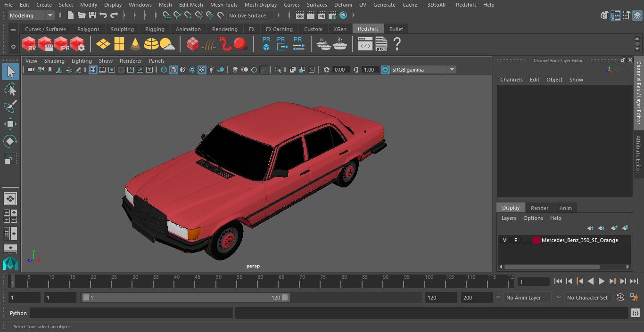Save the scene with disk icon

coord(92,16)
